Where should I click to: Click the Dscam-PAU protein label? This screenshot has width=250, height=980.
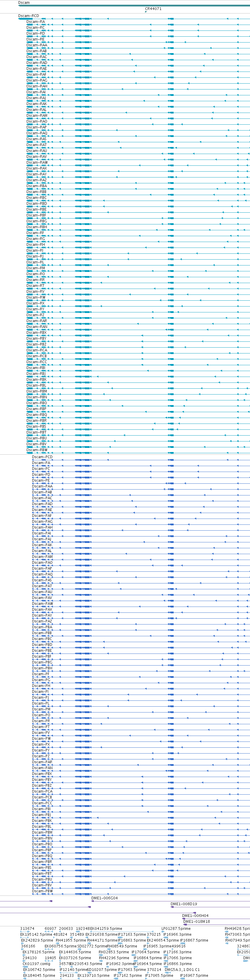click(x=42, y=592)
